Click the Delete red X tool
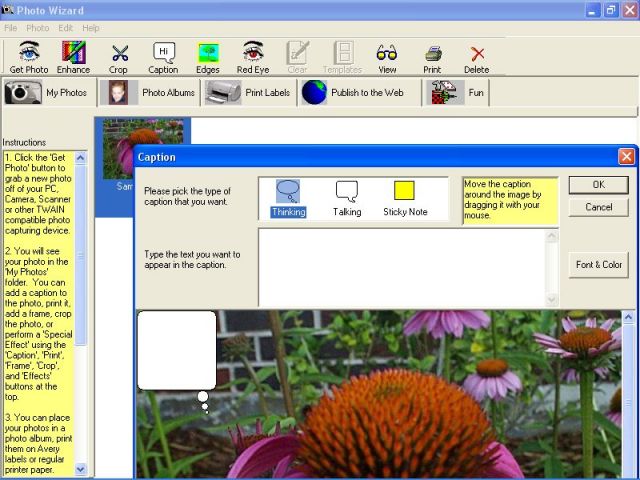 (x=477, y=59)
